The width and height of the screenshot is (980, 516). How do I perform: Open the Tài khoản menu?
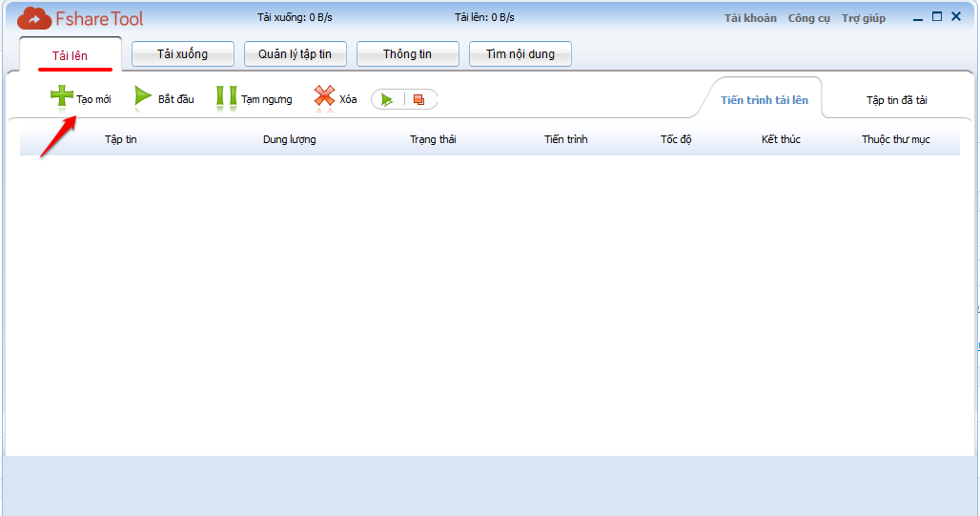click(750, 18)
